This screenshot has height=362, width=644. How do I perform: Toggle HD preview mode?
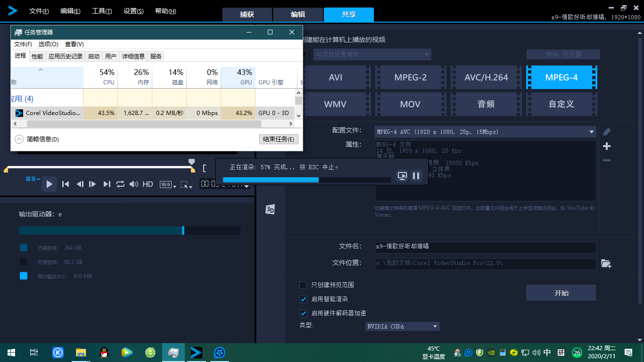point(148,184)
